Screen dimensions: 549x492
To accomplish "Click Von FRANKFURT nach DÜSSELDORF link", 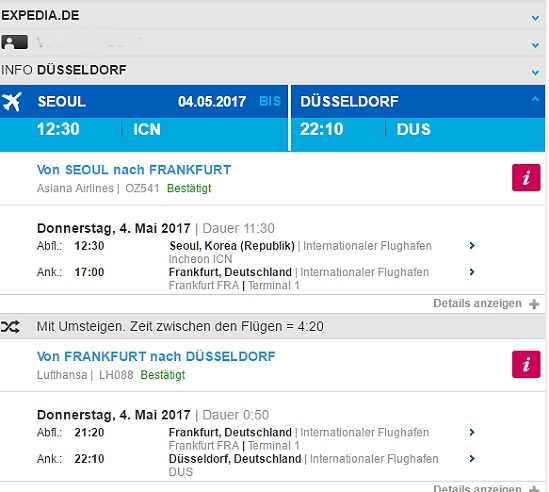I will tap(156, 356).
